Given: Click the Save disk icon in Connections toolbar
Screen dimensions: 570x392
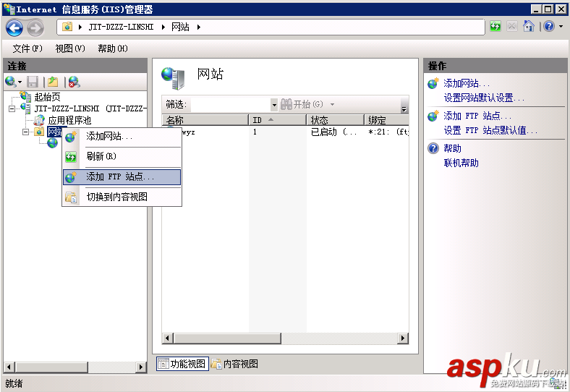Looking at the screenshot, I should click(33, 82).
